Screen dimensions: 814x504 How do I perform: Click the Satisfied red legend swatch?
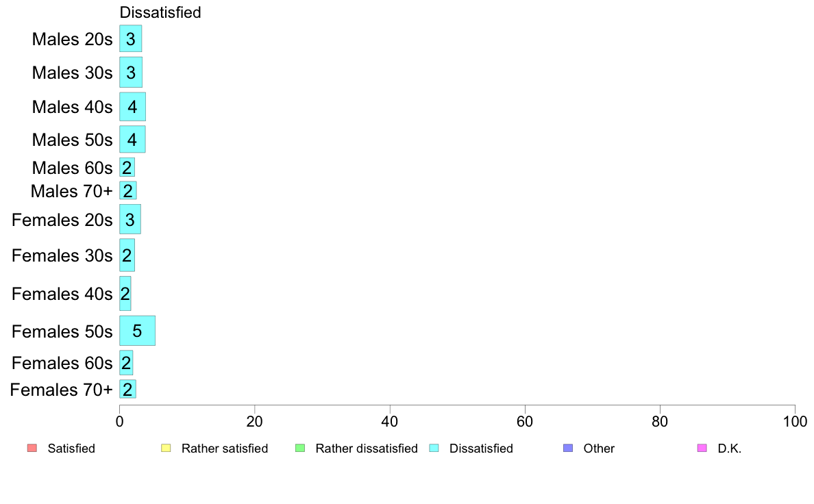32,448
